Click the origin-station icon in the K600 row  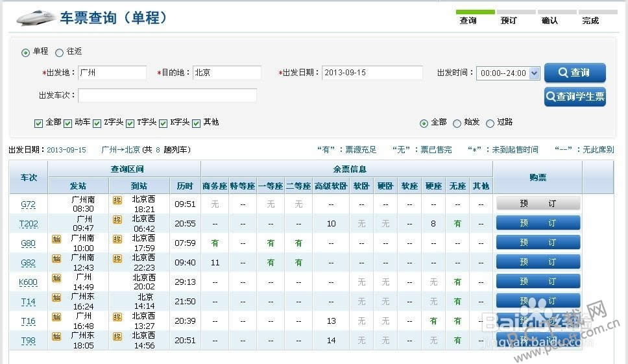pos(56,278)
